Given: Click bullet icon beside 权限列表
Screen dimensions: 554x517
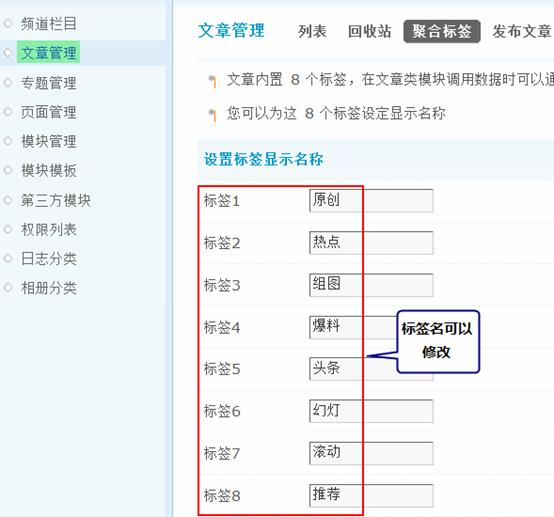Looking at the screenshot, I should pos(8,229).
